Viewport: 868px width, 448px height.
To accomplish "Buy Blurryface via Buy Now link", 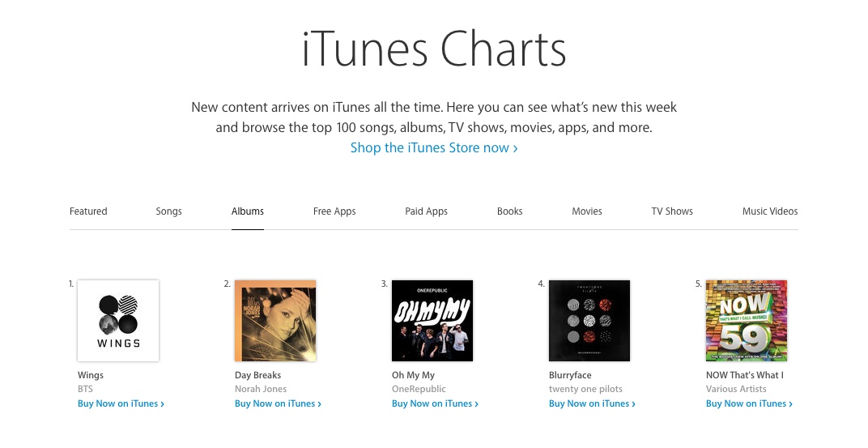I will [592, 403].
